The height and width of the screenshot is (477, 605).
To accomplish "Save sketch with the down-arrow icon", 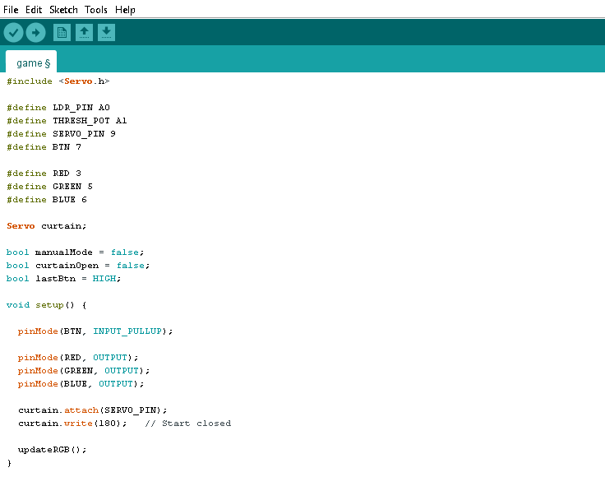I will (106, 32).
